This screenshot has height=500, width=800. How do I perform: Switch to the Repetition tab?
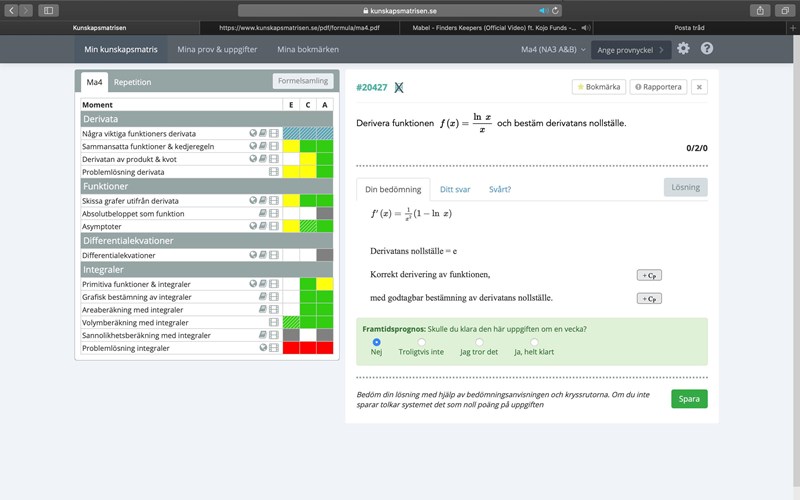[132, 82]
